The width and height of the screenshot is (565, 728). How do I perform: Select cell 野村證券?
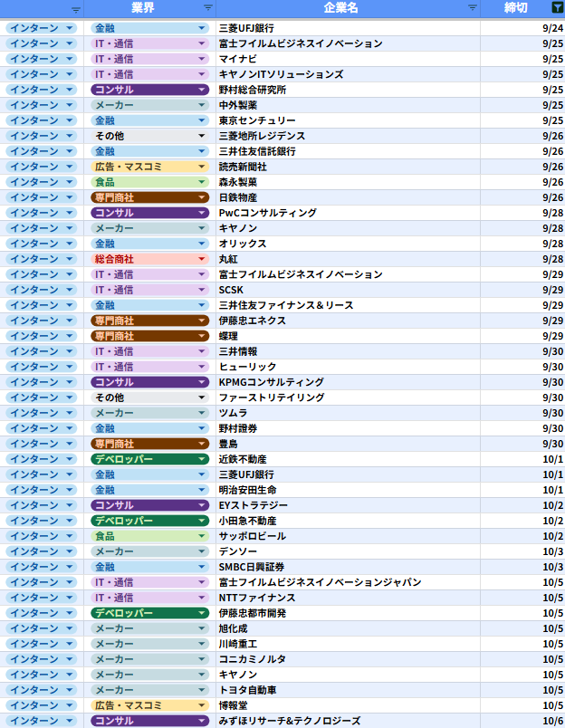pos(349,428)
